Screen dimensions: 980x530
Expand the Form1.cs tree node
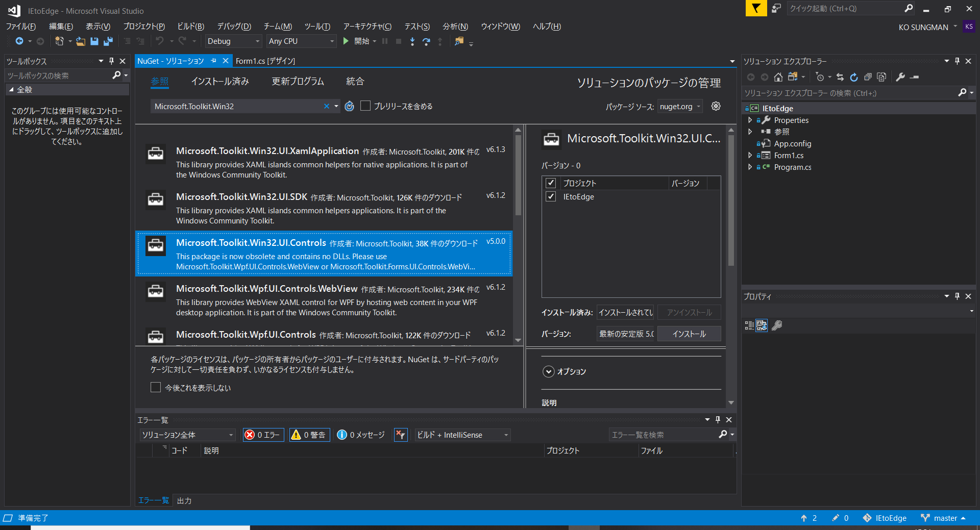coord(750,155)
